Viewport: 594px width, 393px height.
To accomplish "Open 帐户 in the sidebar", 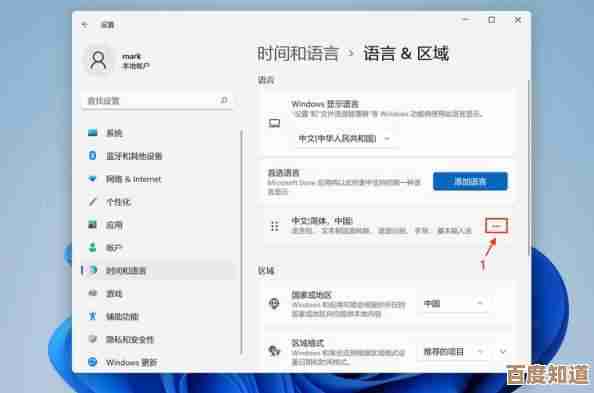I will point(157,248).
